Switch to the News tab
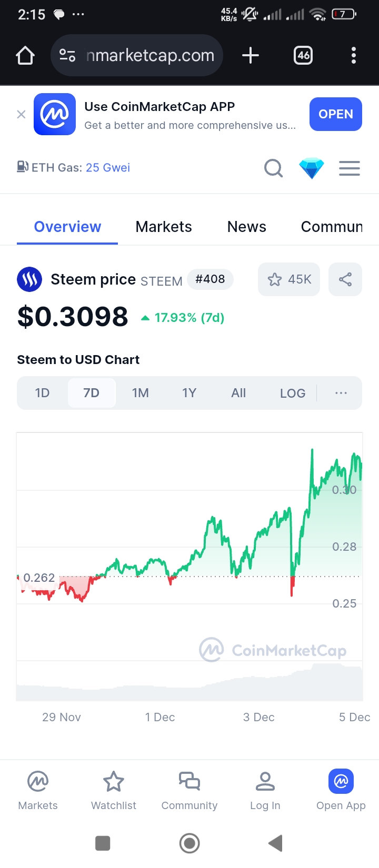 [246, 227]
